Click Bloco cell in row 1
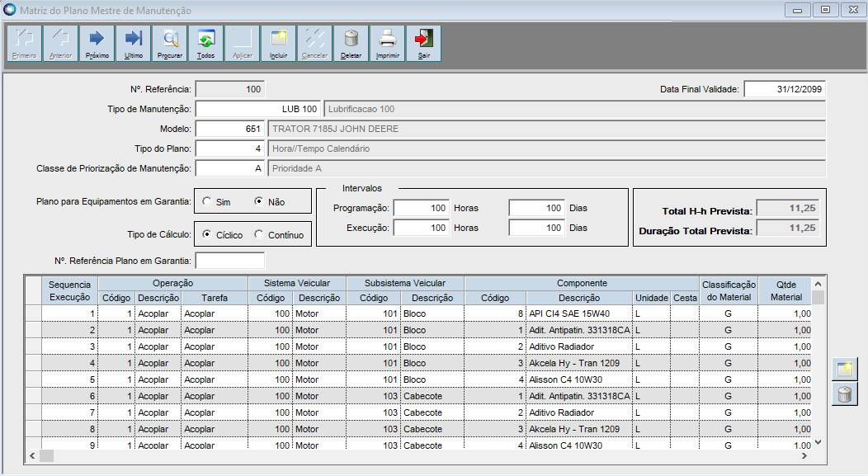868x476 pixels. coord(432,313)
